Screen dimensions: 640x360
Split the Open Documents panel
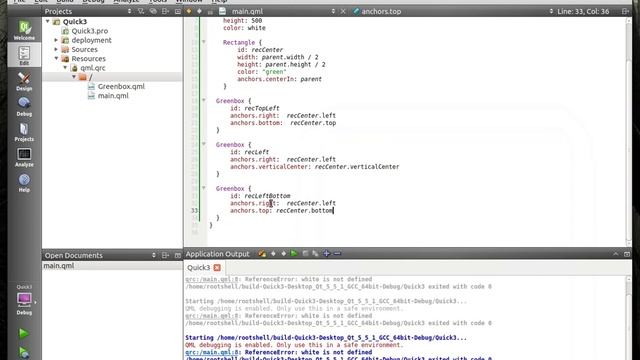pyautogui.click(x=165, y=255)
